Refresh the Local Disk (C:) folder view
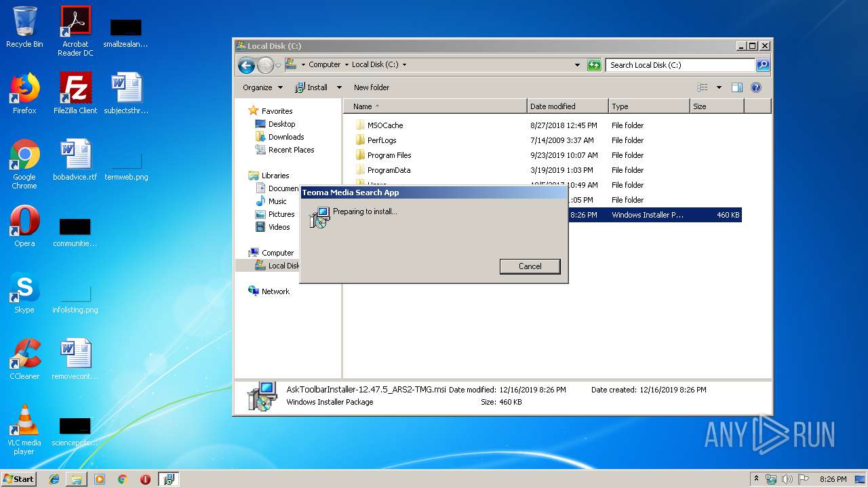This screenshot has height=488, width=868. 594,65
